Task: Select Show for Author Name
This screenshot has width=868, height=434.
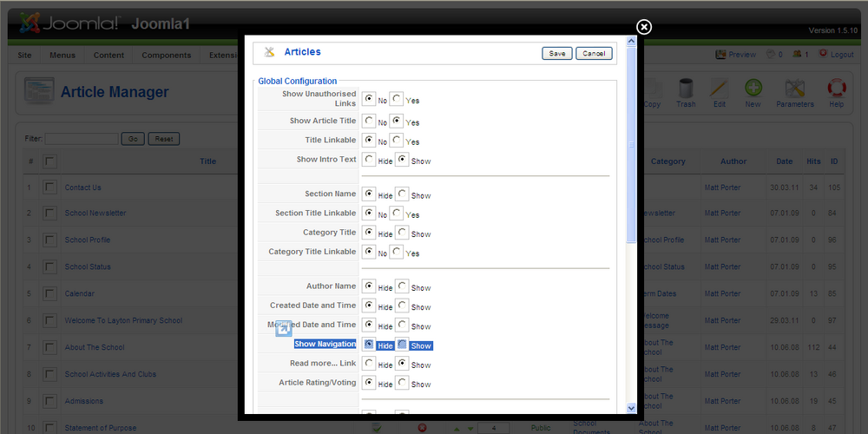Action: click(403, 286)
